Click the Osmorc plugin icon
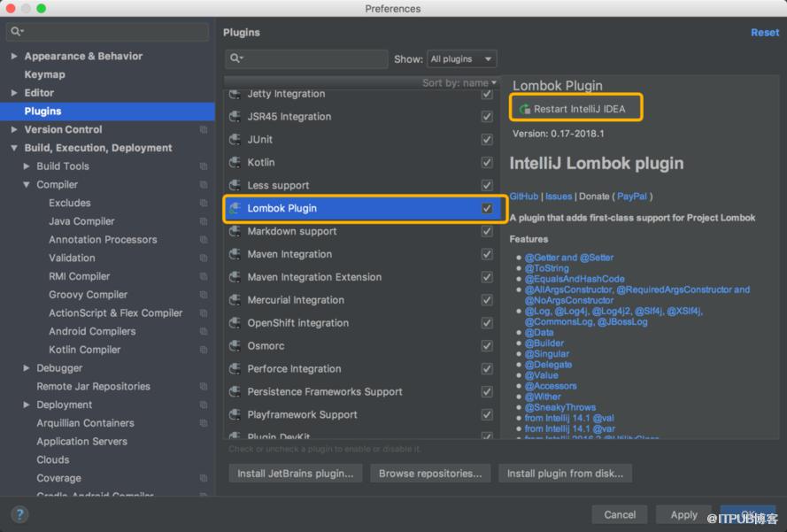The height and width of the screenshot is (532, 787). (x=235, y=346)
